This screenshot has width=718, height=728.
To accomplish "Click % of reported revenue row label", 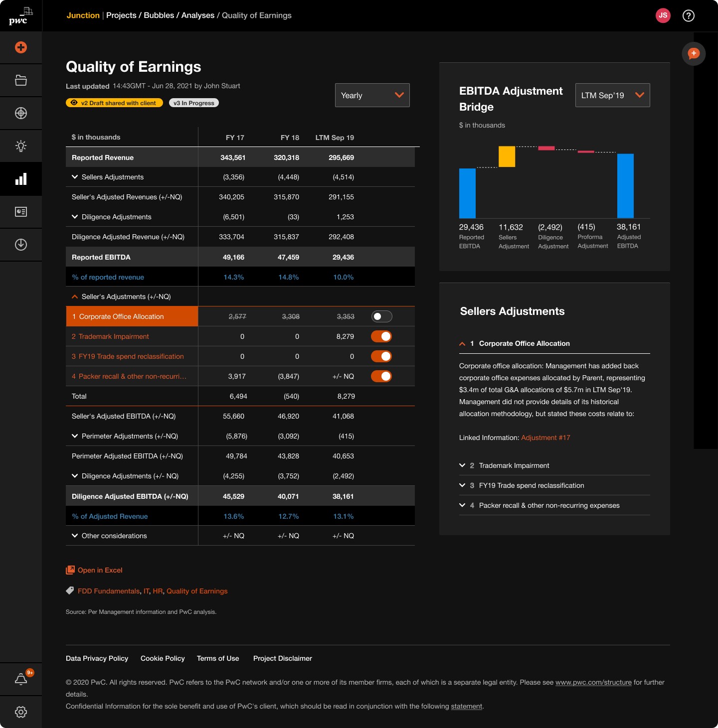I will point(108,277).
